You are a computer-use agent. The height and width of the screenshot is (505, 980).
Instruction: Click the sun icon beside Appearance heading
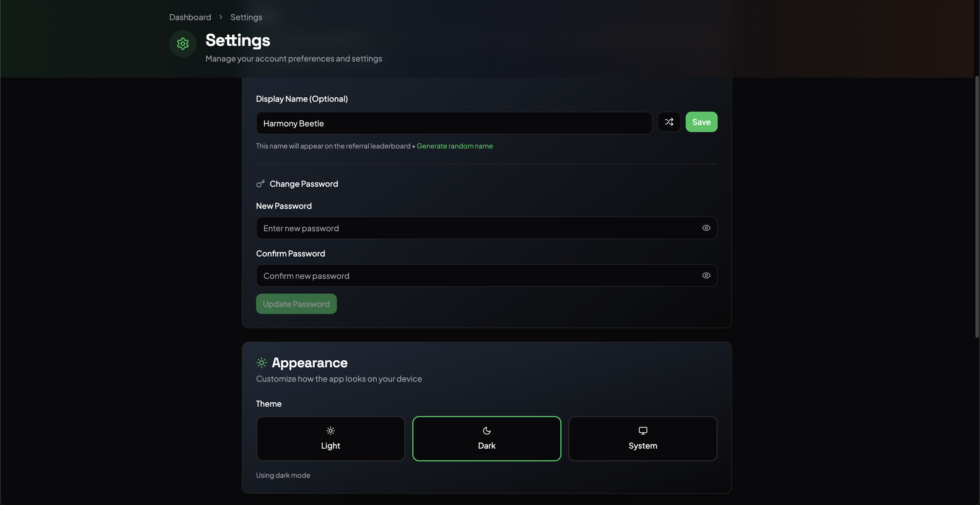[261, 362]
